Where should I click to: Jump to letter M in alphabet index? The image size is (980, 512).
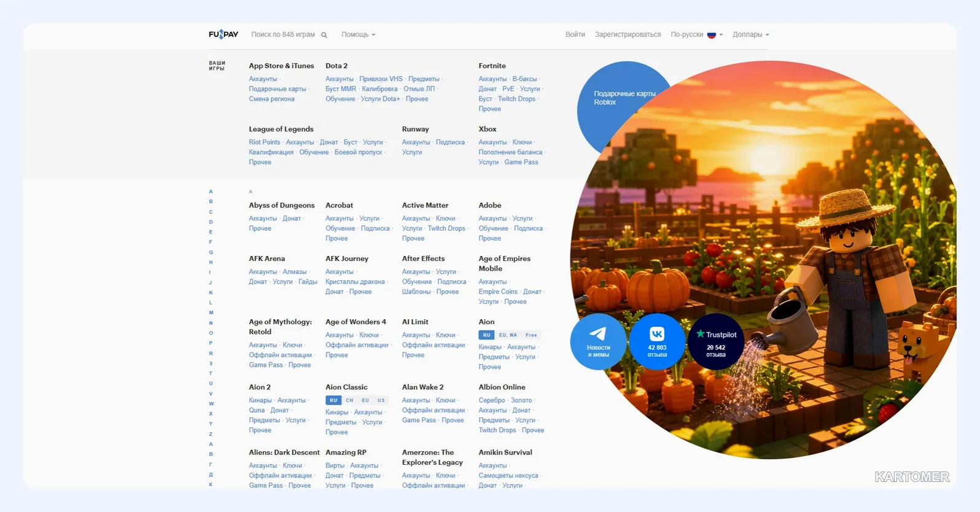click(211, 313)
